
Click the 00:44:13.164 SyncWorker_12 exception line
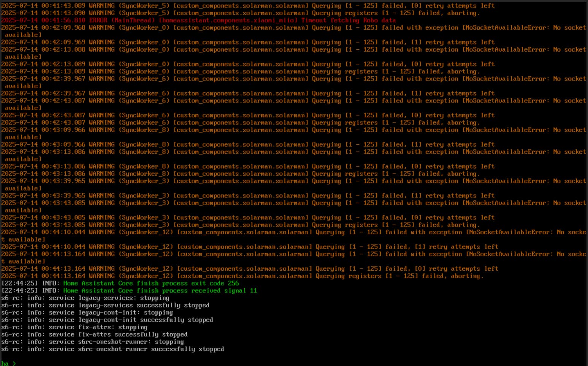coord(294,258)
